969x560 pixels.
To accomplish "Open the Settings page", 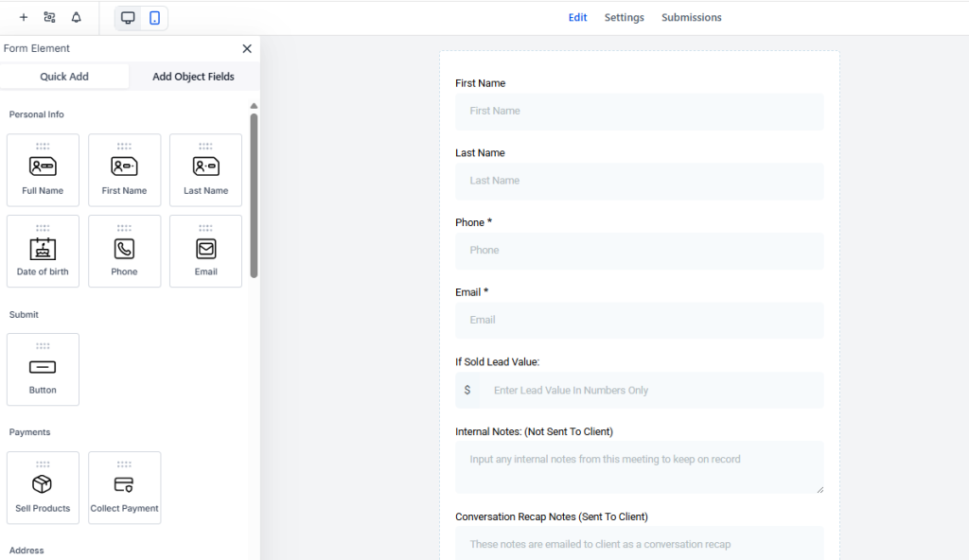I will tap(625, 17).
